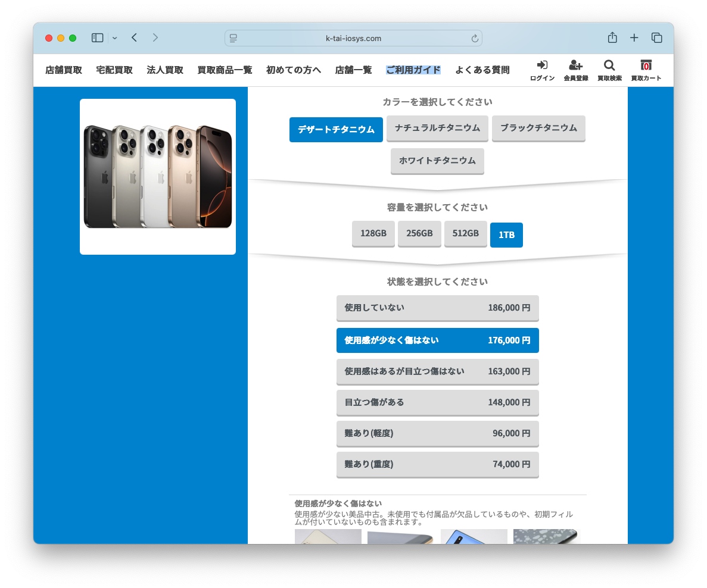Click the iPhone product image
Image resolution: width=707 pixels, height=588 pixels.
tap(158, 177)
